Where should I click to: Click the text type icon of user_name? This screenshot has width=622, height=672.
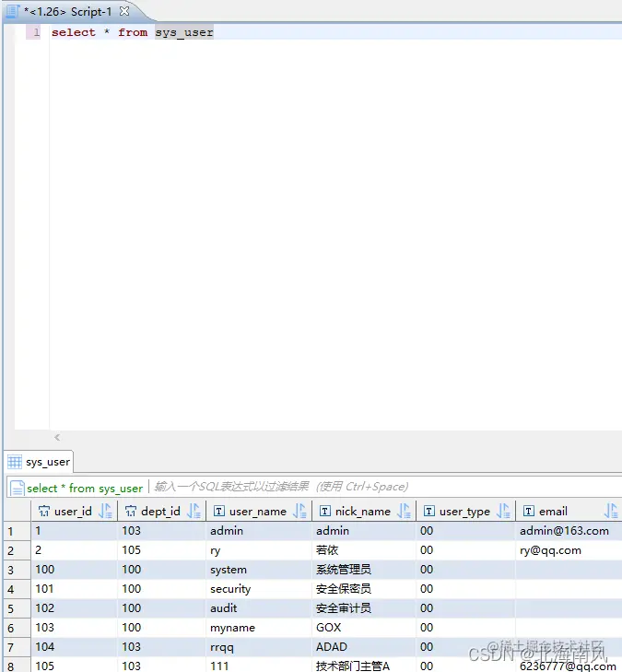(x=219, y=511)
